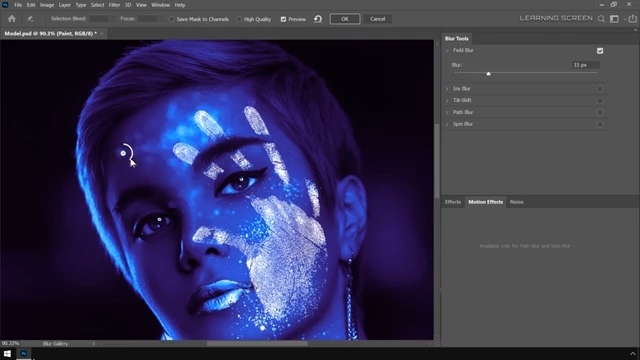This screenshot has width=640, height=360.
Task: Open the Window menu
Action: point(160,5)
